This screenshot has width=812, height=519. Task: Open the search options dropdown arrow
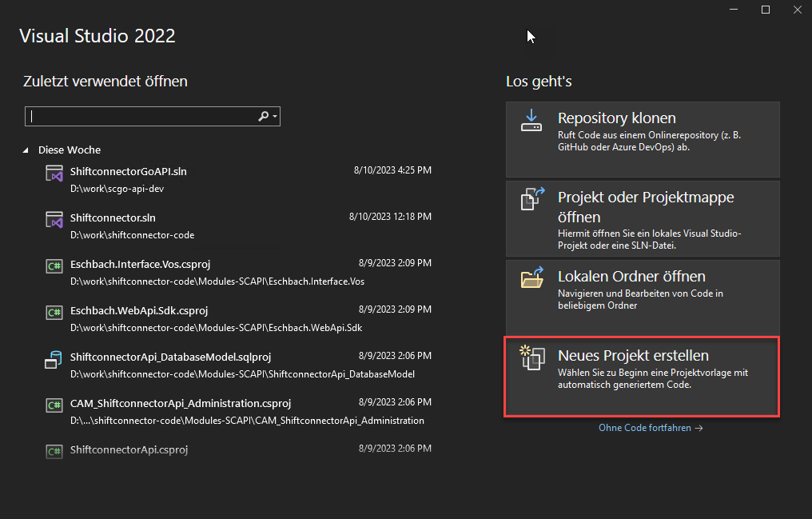(275, 117)
